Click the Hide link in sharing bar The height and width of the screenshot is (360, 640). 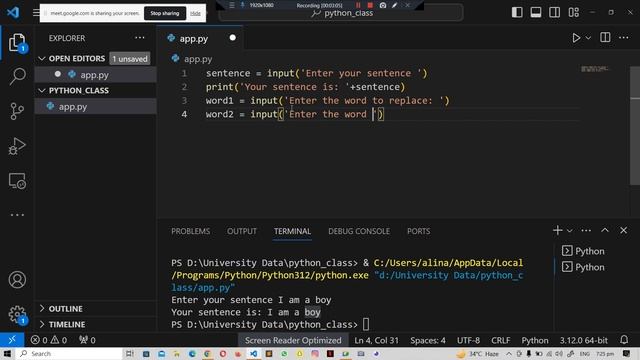pyautogui.click(x=195, y=13)
